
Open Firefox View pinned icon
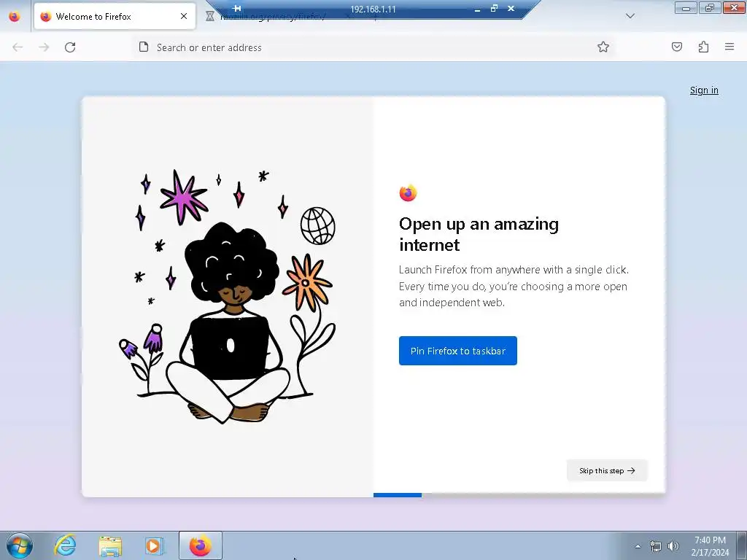(15, 17)
